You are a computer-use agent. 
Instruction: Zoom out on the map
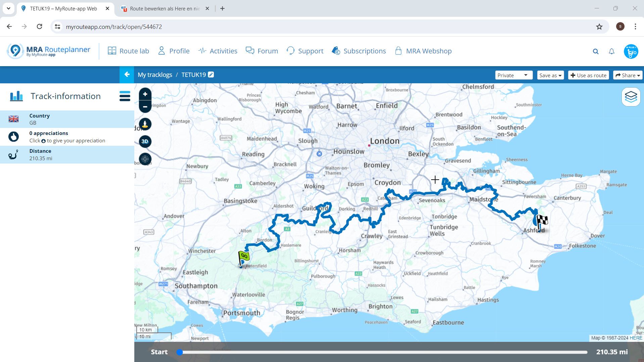click(x=145, y=107)
